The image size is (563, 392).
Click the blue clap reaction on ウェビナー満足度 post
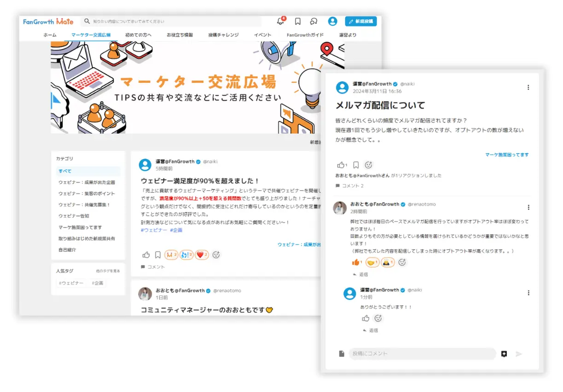186,254
